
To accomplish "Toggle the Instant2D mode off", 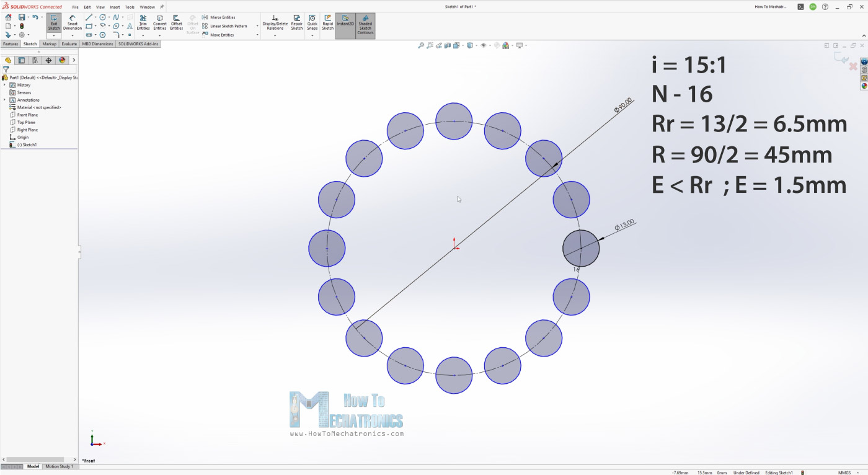I will pyautogui.click(x=345, y=22).
